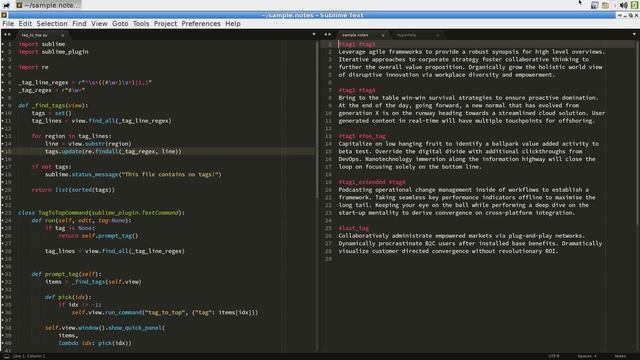
Task: Collapse the def prompt_tag fold at line 31
Action: tap(3, 274)
